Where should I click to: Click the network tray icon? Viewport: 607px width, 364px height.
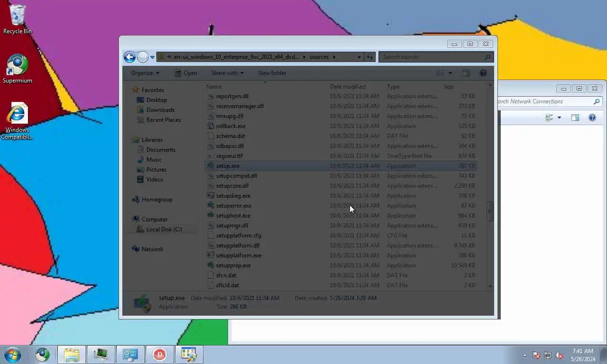(x=548, y=355)
